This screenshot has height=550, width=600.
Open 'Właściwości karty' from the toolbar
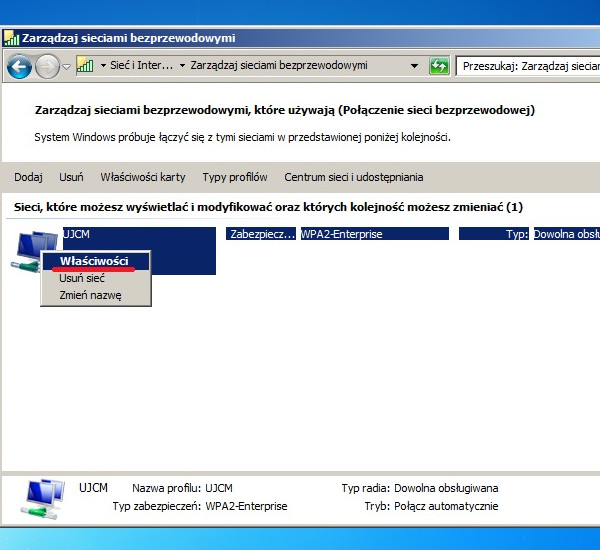[143, 177]
